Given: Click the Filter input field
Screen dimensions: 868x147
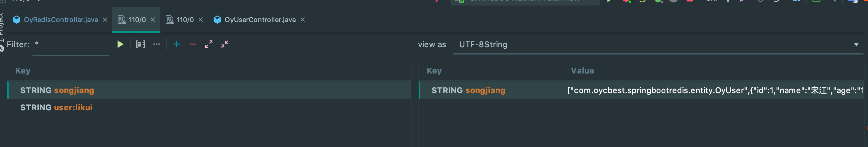Looking at the screenshot, I should coord(71,45).
